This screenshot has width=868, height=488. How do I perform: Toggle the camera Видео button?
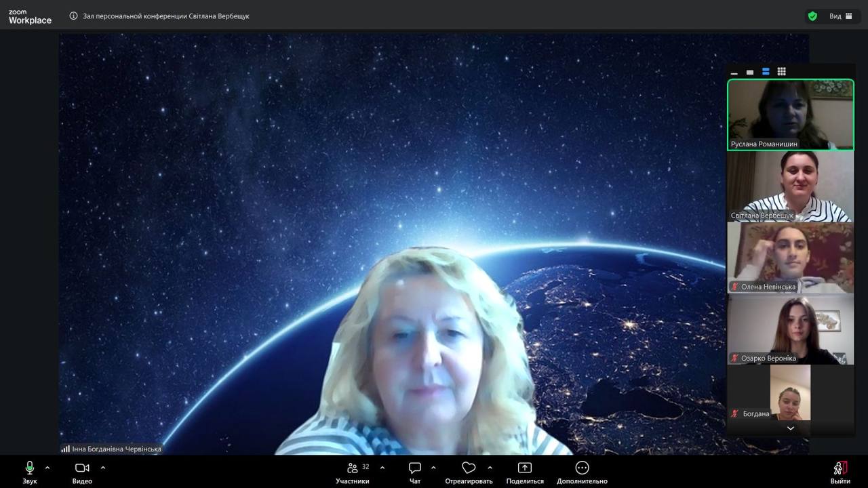tap(82, 468)
